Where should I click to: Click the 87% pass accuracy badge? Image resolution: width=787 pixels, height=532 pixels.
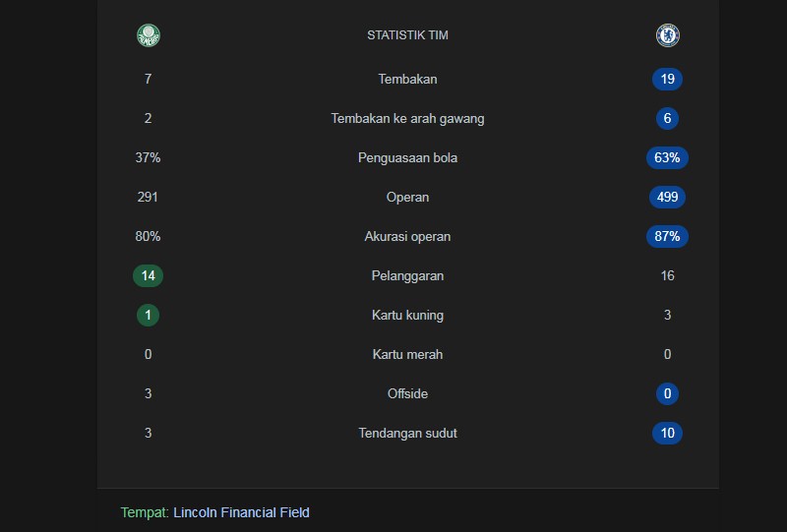[x=667, y=236]
